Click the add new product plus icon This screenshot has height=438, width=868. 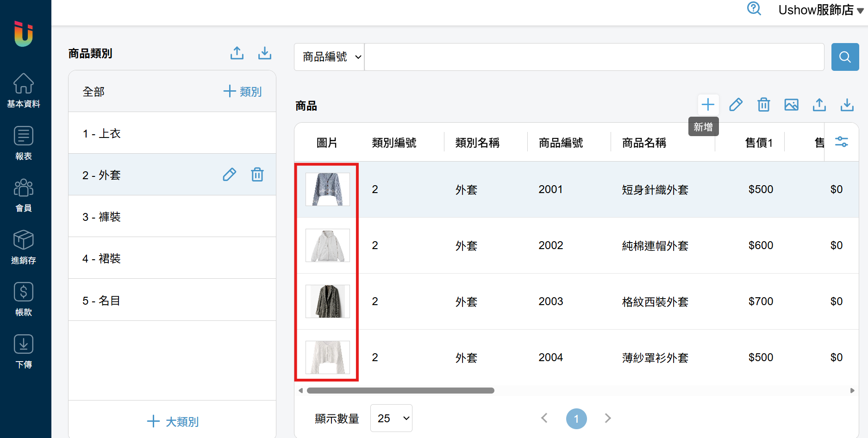click(708, 105)
